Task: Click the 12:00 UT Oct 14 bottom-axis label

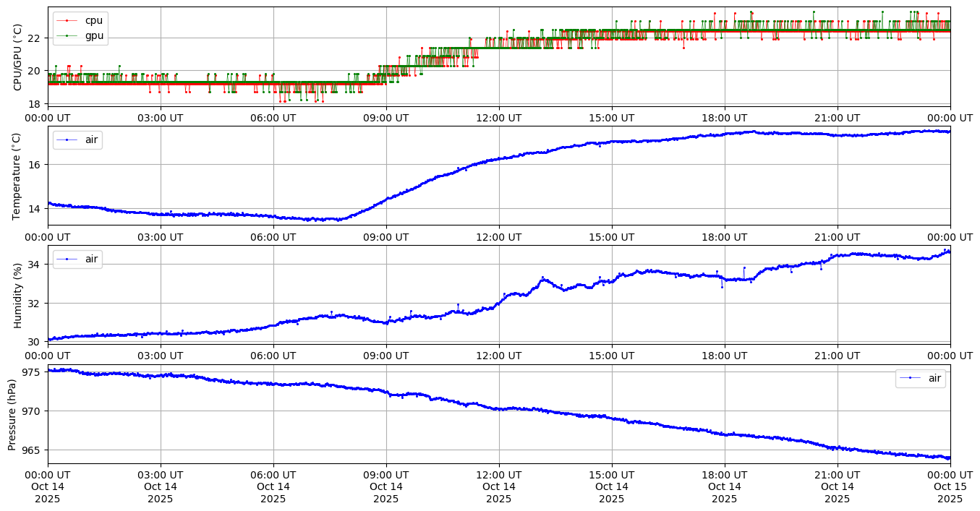Action: point(498,486)
